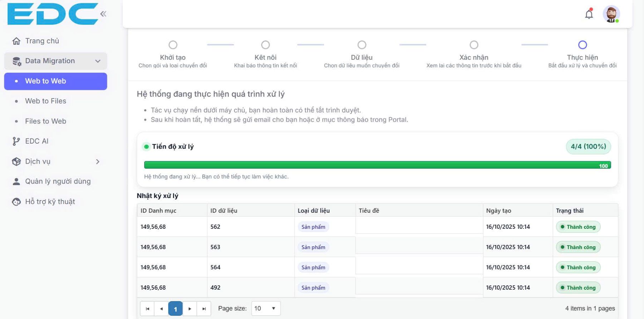Click the Dịch vụ cube icon
Viewport: 644px width, 319px height.
point(16,162)
